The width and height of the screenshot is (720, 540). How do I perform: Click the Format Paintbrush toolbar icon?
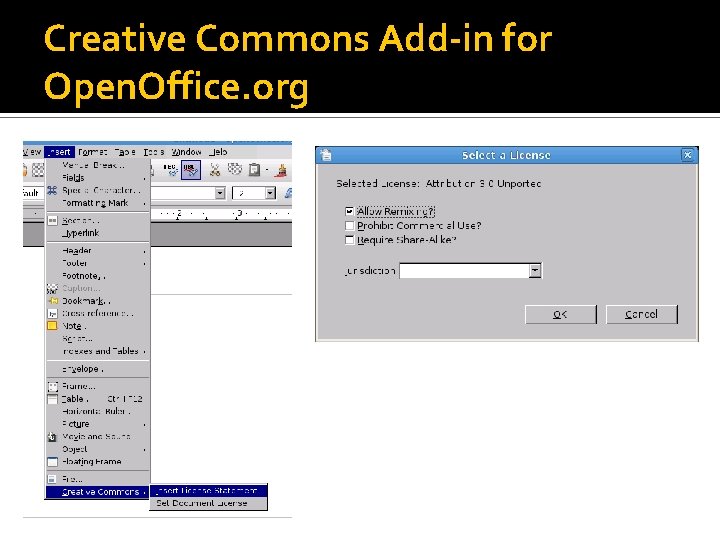click(x=281, y=171)
